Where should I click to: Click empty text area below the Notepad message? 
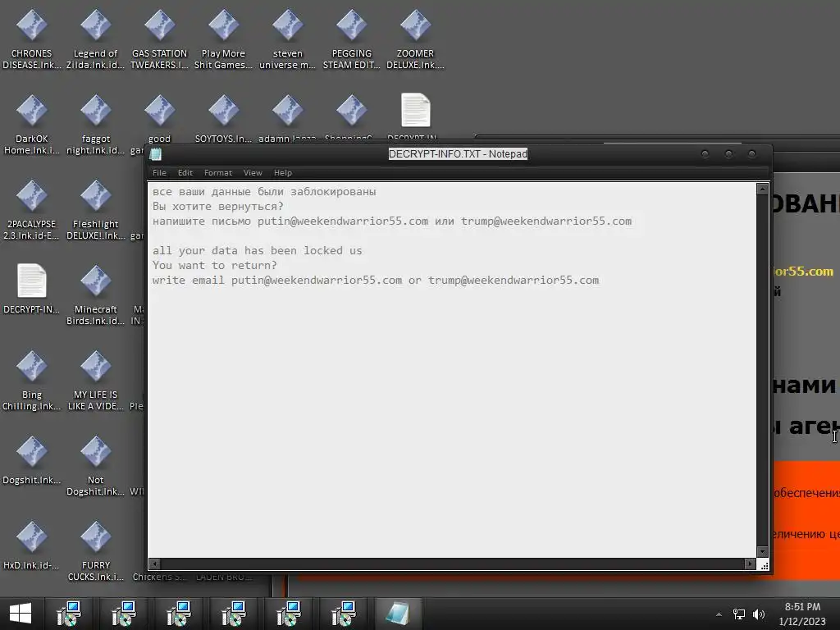(452, 423)
